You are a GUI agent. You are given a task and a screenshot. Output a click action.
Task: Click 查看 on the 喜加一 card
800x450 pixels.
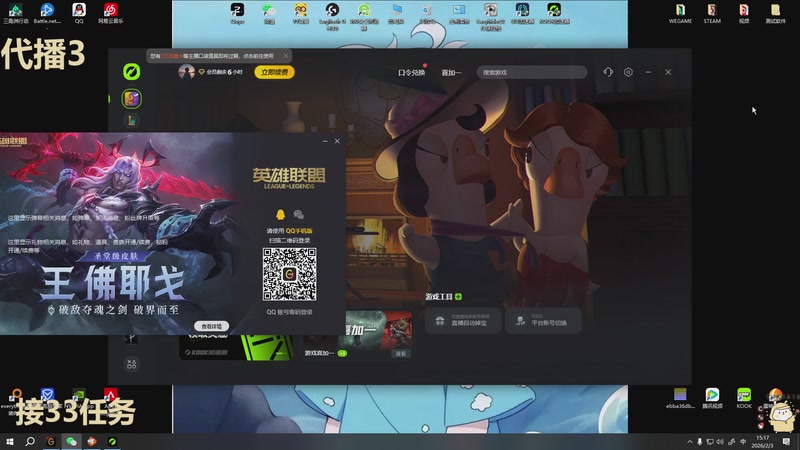401,353
